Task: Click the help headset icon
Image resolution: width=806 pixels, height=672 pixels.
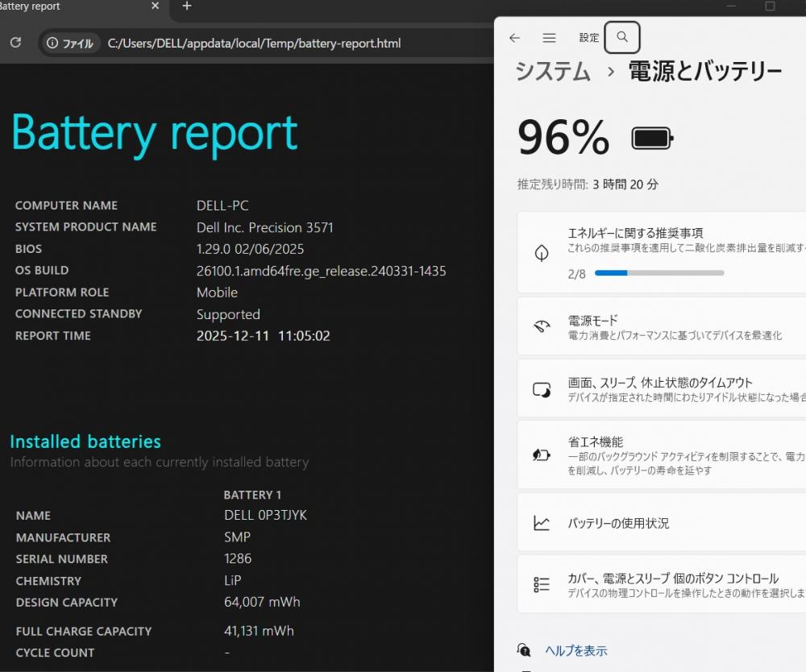Action: (524, 650)
